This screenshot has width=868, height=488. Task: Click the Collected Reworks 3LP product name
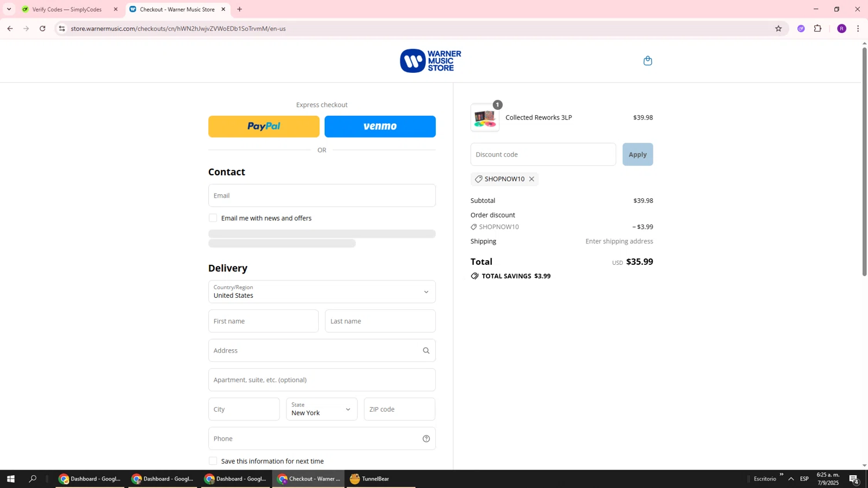(539, 117)
